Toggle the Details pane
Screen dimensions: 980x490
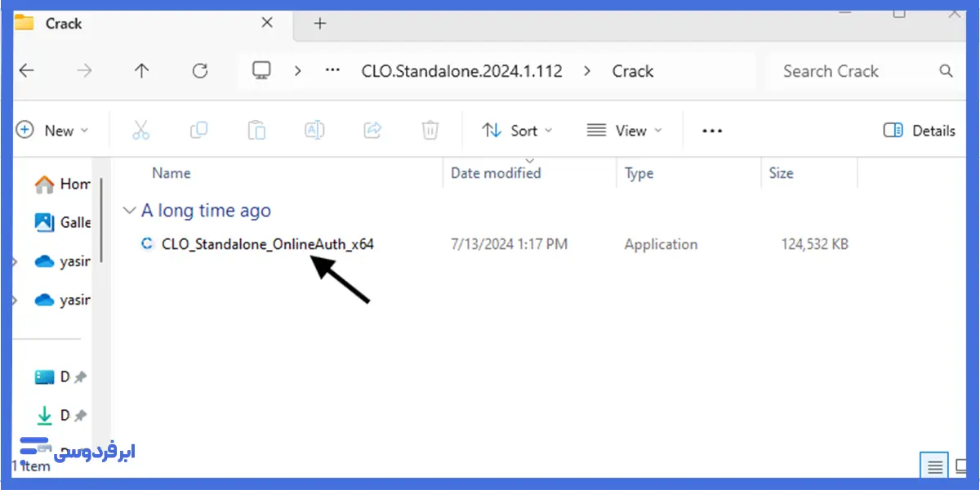920,131
